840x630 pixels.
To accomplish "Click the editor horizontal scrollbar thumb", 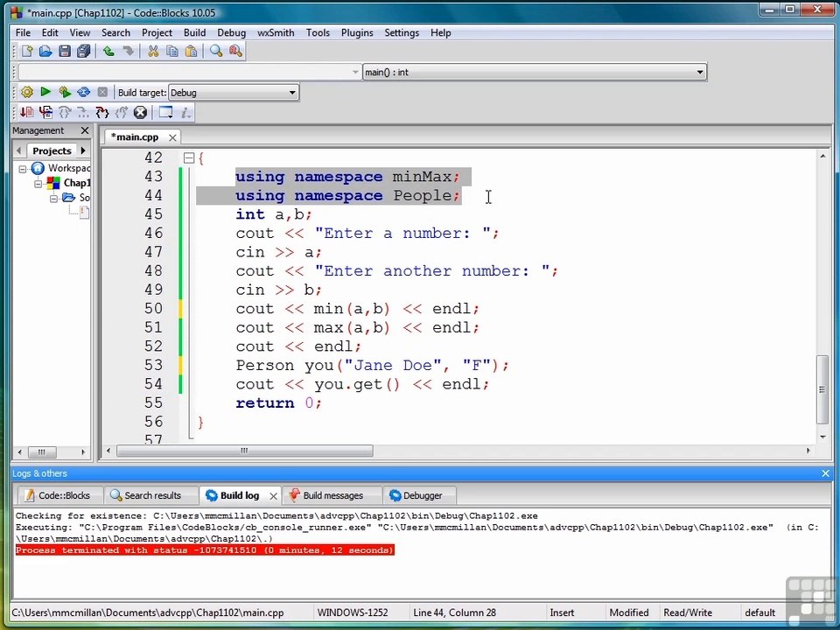I will (x=245, y=451).
